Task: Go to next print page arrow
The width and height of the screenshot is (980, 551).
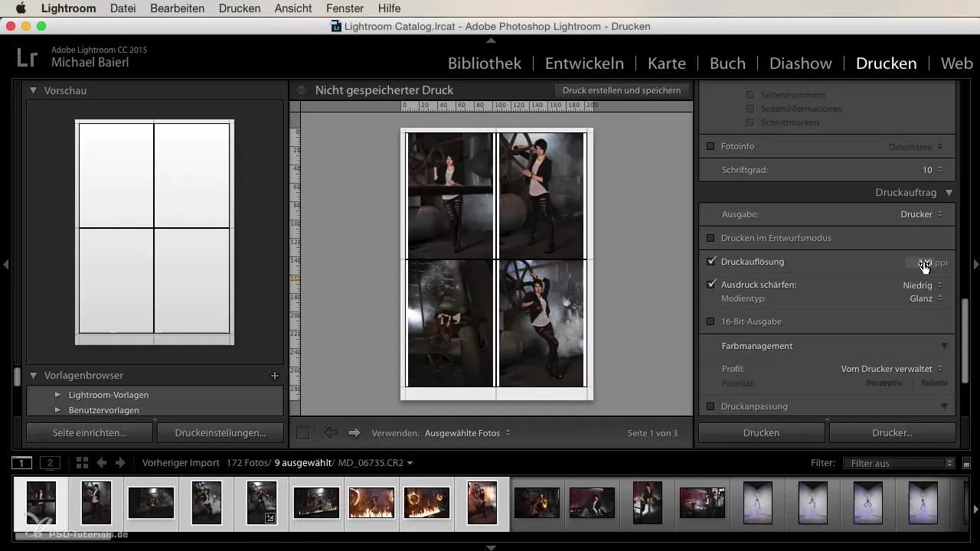Action: [x=354, y=433]
